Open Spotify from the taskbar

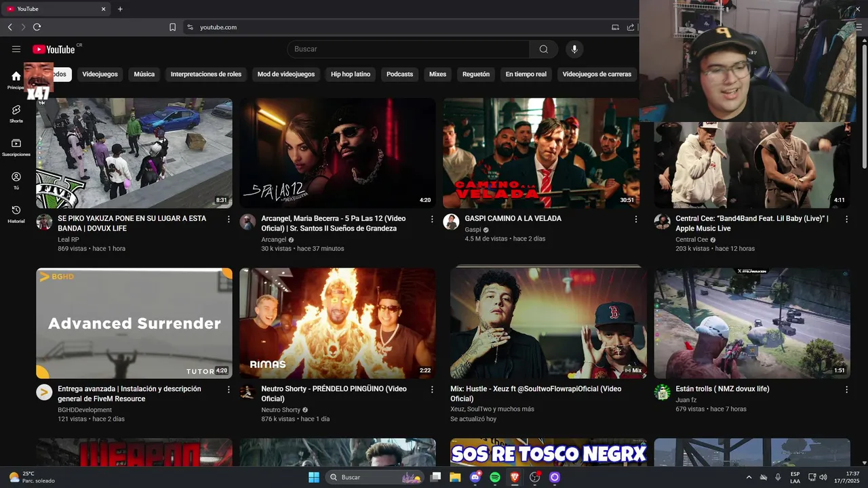pos(495,477)
